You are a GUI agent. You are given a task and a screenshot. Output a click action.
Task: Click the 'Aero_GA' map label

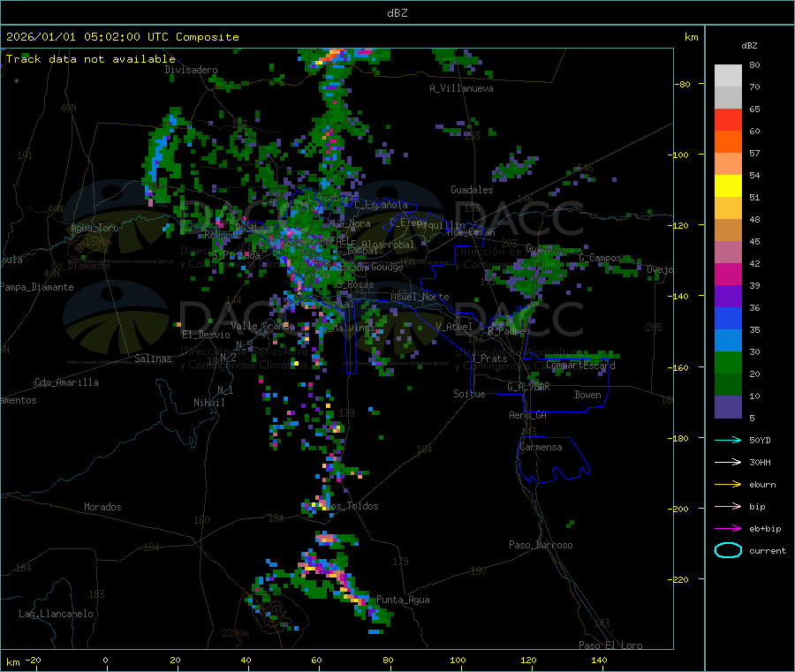coord(528,415)
